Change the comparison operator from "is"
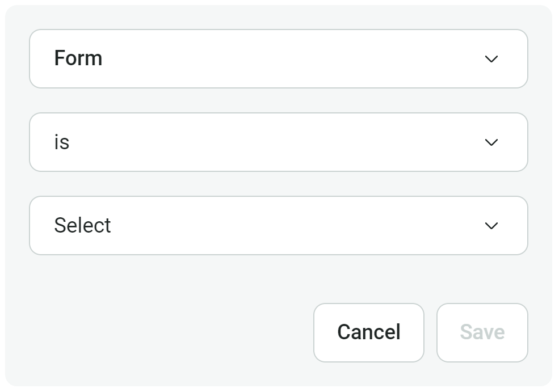This screenshot has height=392, width=559. click(x=278, y=142)
